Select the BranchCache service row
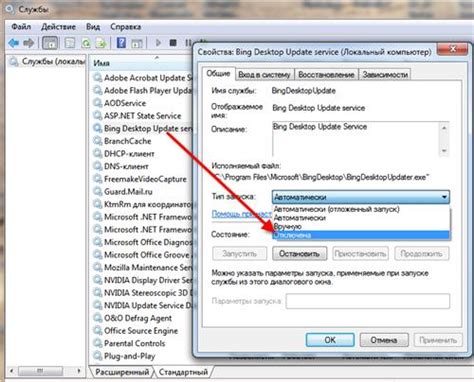 (122, 141)
